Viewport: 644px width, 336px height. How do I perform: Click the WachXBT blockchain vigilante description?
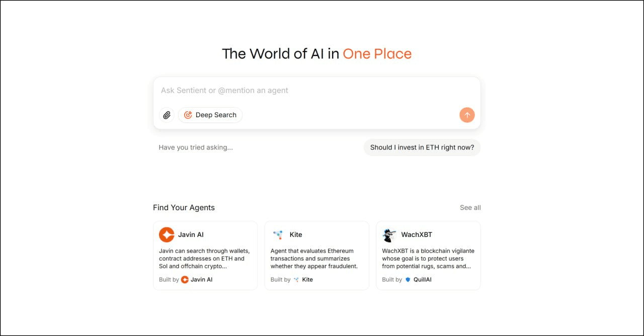[x=428, y=259]
